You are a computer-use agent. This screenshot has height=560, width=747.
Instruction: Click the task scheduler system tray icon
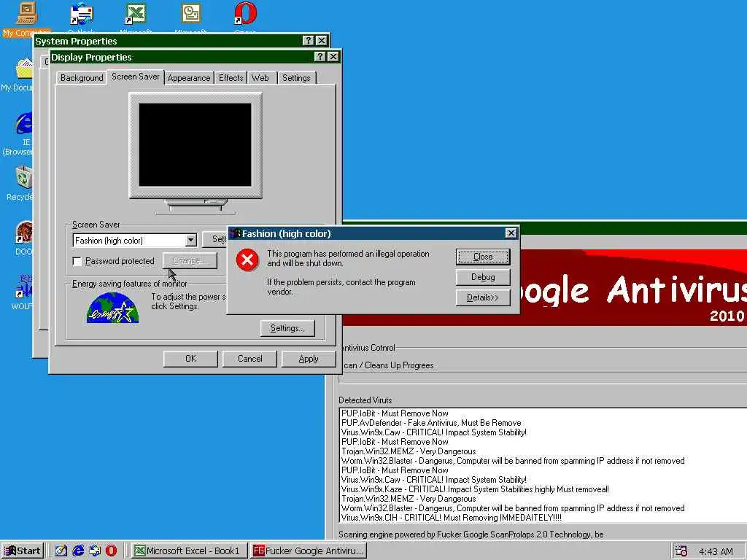681,551
